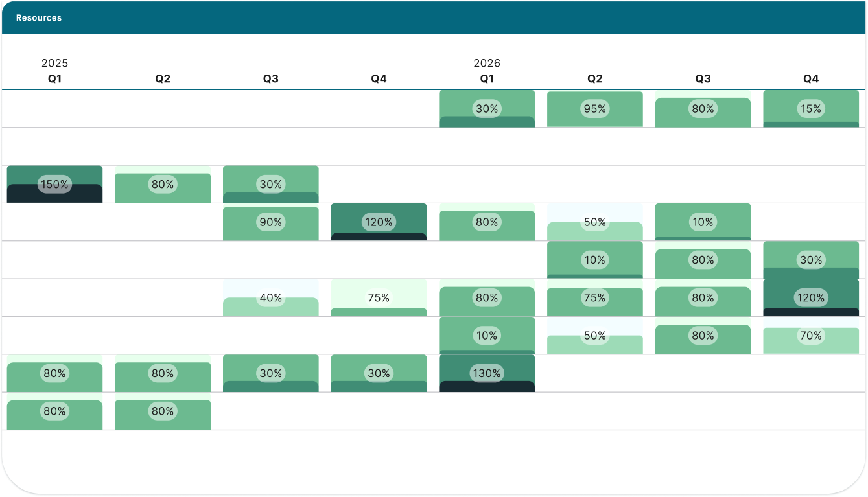The height and width of the screenshot is (497, 868).
Task: Select the 2025 year label
Action: [x=54, y=63]
